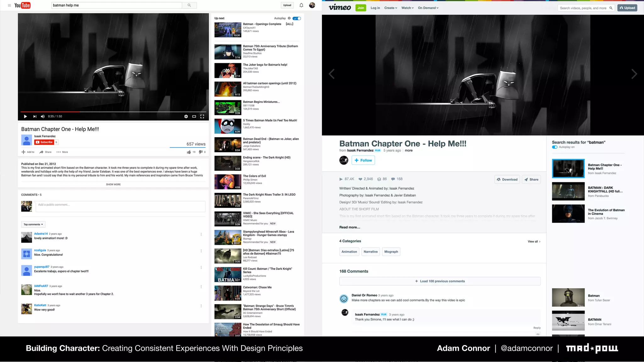
Task: Open the YouTube hamburger guide menu
Action: click(9, 5)
